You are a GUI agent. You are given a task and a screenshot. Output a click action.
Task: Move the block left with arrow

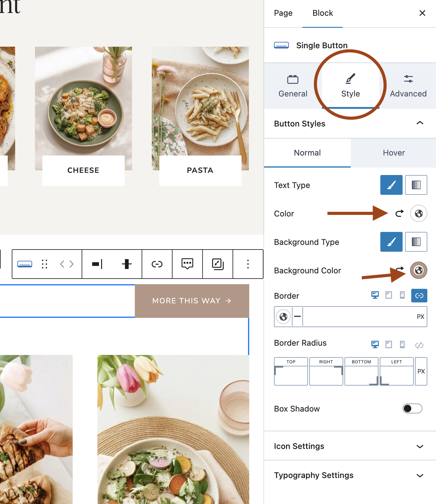(x=62, y=264)
